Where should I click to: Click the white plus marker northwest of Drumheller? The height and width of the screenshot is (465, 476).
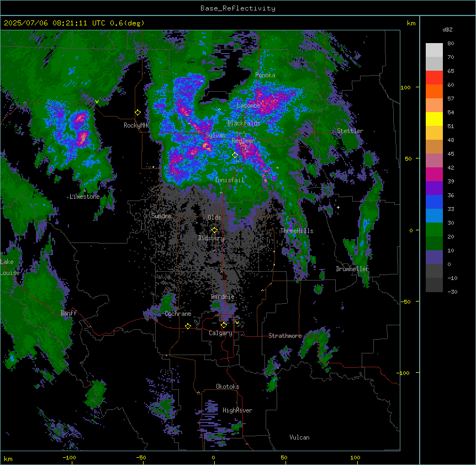point(338,207)
